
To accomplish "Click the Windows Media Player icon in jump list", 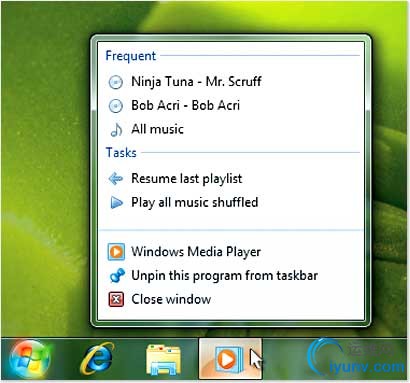I will point(116,252).
